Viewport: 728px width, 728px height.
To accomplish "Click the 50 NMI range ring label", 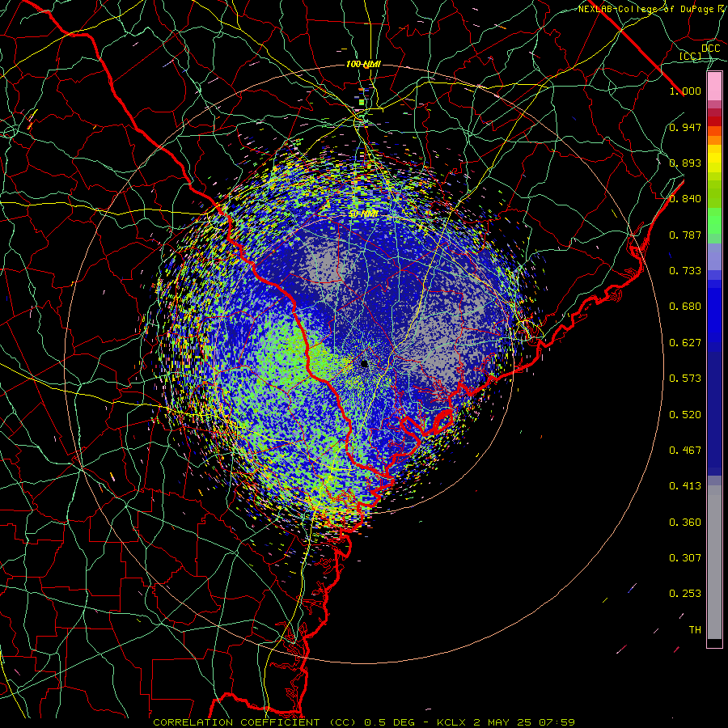I will click(x=363, y=214).
